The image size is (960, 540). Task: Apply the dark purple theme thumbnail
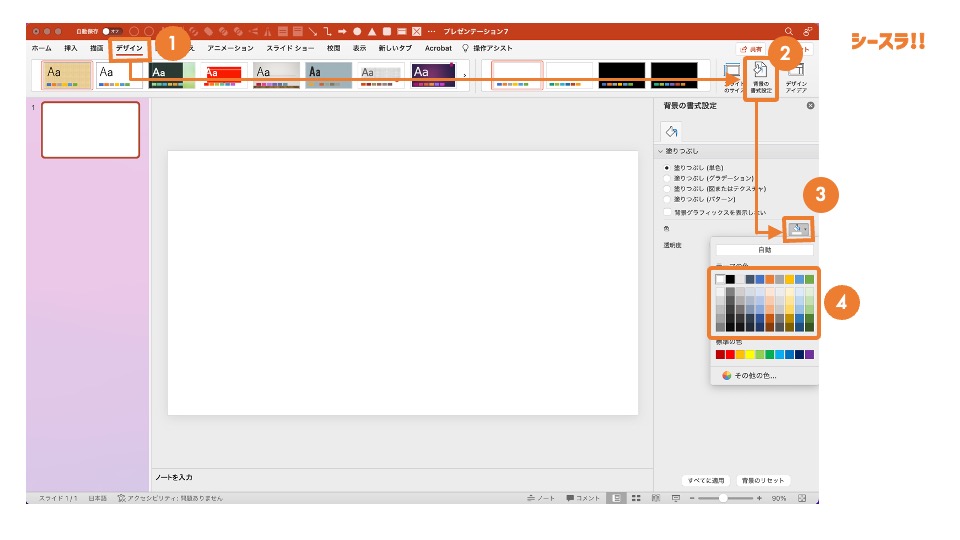click(x=433, y=75)
